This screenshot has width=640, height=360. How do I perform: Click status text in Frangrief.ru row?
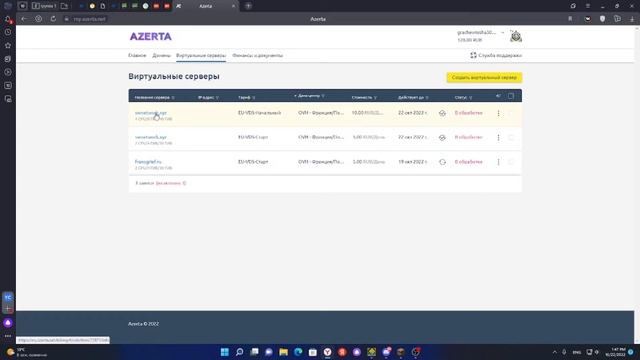click(469, 162)
